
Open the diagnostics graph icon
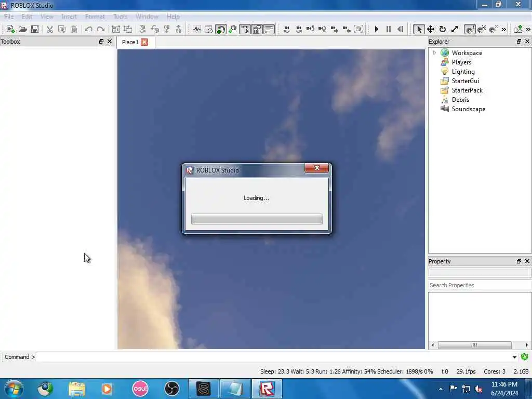pos(197,29)
